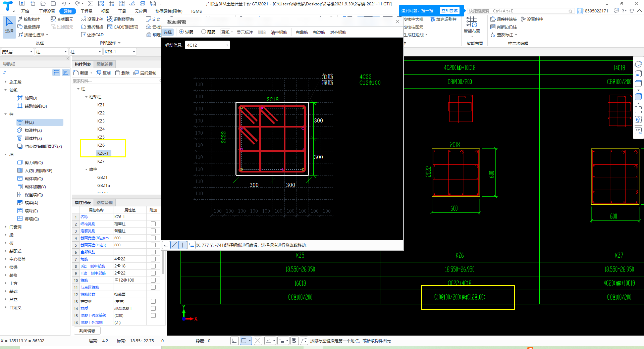
Task: Check the 截面宽度(B边) attach checkbox
Action: click(153, 238)
